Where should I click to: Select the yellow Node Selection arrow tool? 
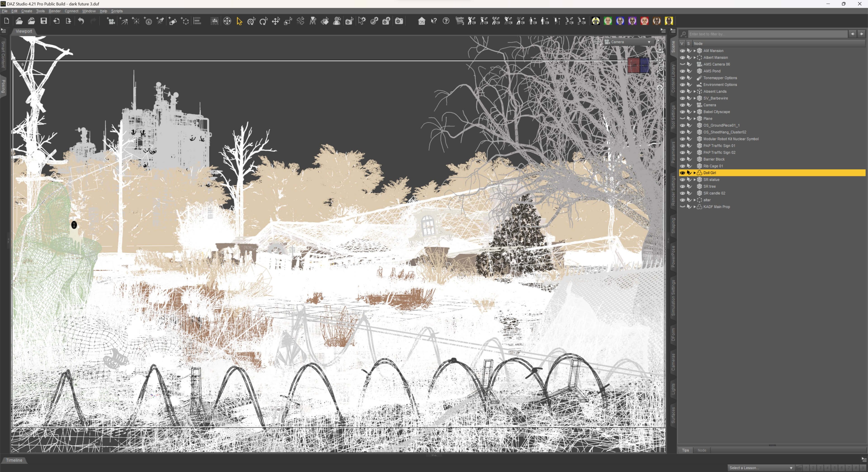point(239,21)
